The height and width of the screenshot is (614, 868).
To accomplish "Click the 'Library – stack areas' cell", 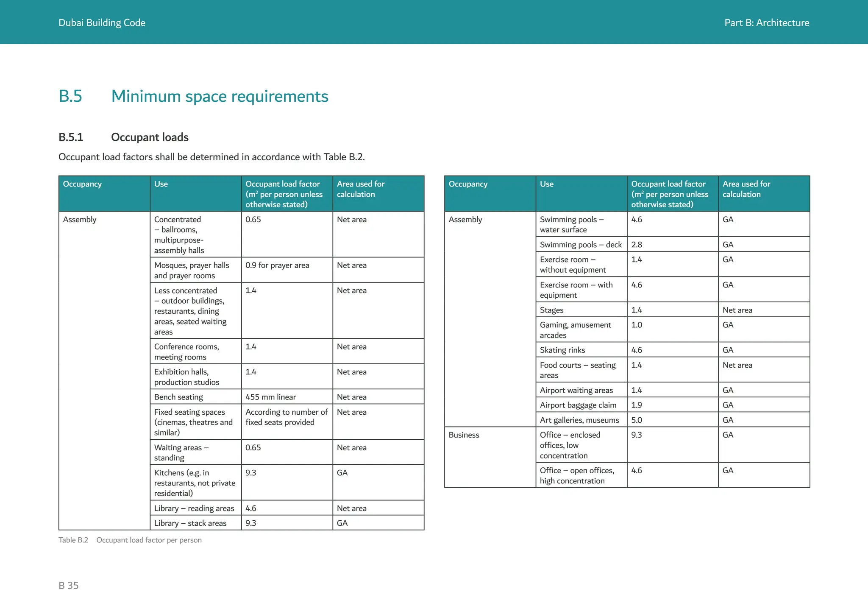I will coord(190,523).
